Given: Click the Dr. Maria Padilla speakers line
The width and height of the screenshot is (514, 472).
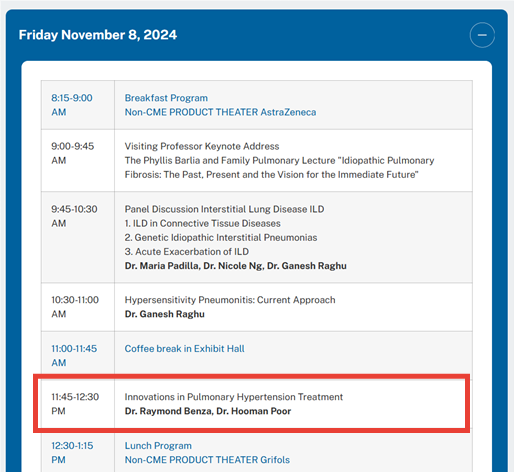Looking at the screenshot, I should 236,266.
